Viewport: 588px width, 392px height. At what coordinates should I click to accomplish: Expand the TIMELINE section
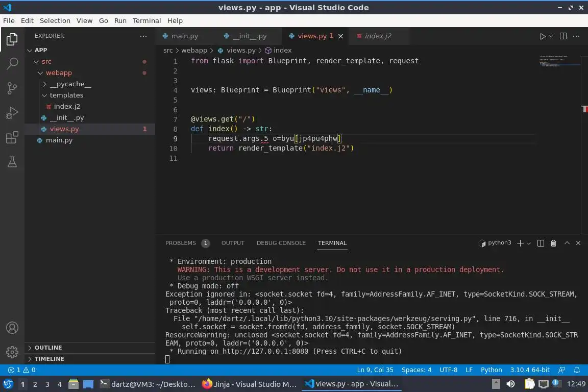tap(90, 359)
